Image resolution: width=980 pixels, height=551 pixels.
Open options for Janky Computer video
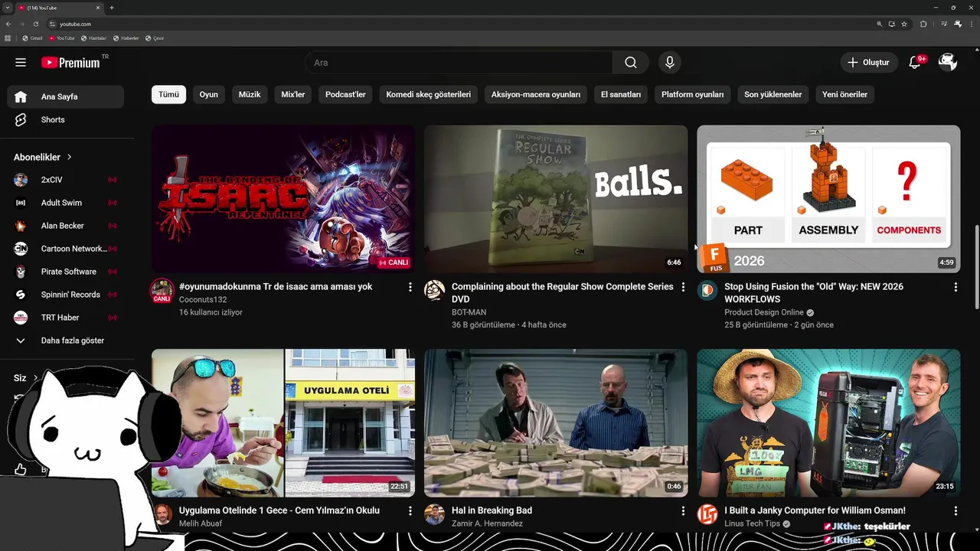[955, 510]
